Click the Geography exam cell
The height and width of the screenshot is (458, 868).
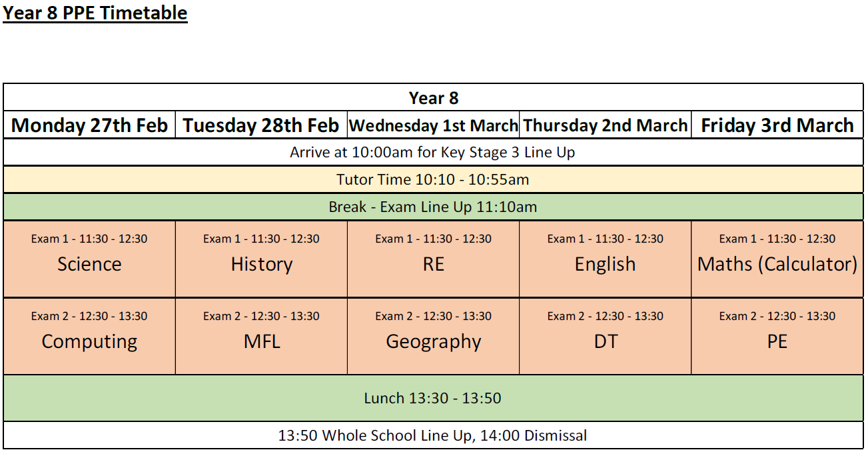(433, 336)
